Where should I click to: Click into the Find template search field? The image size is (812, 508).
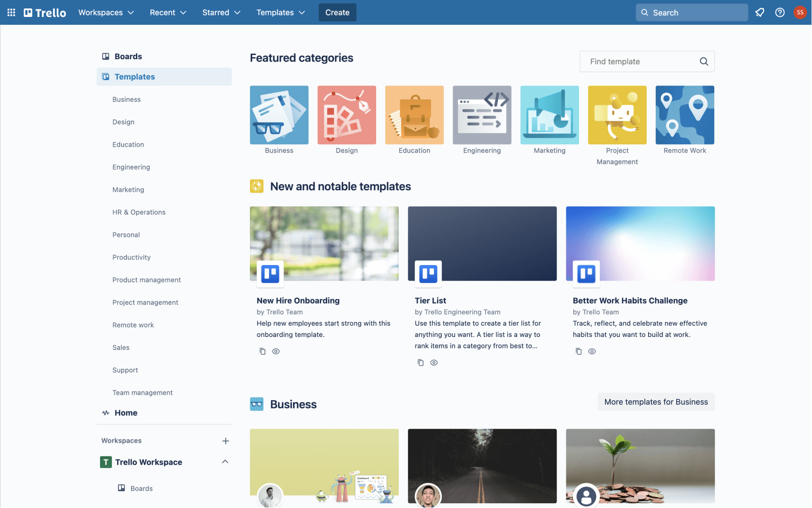(639, 62)
